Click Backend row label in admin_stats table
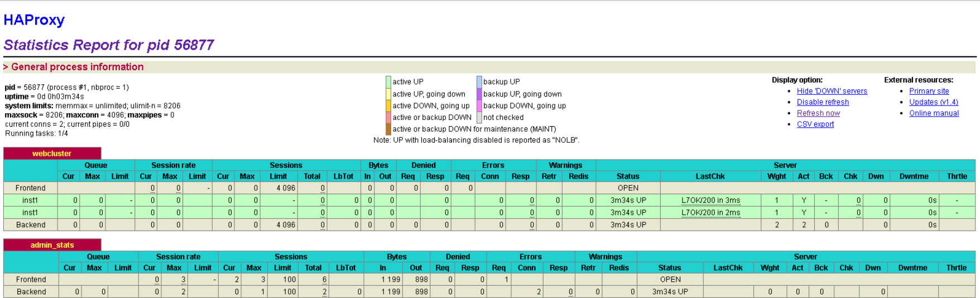 31,292
